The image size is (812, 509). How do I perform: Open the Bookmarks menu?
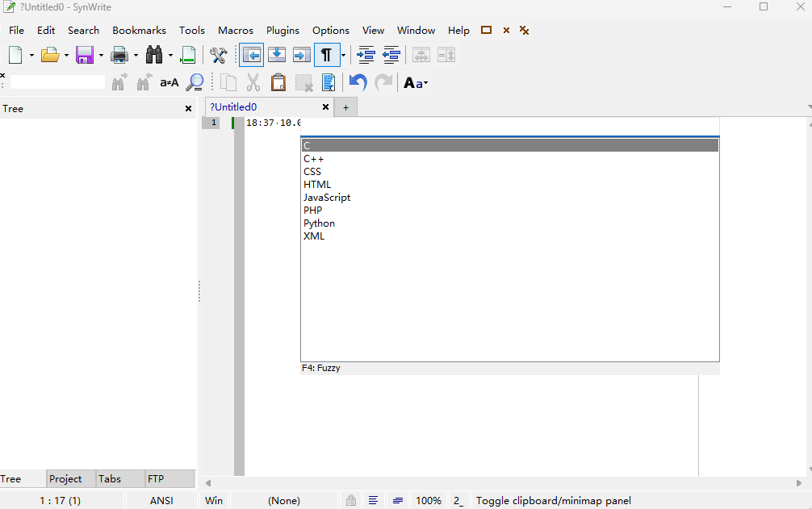[140, 31]
